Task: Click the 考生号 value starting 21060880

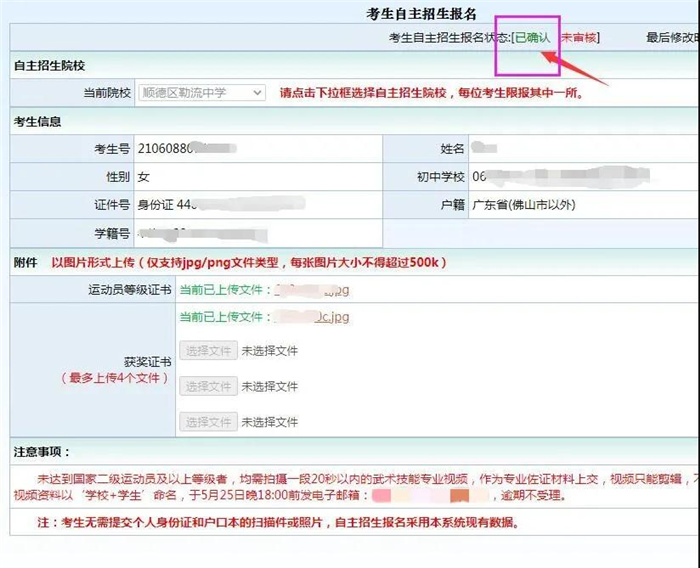Action: 187,148
